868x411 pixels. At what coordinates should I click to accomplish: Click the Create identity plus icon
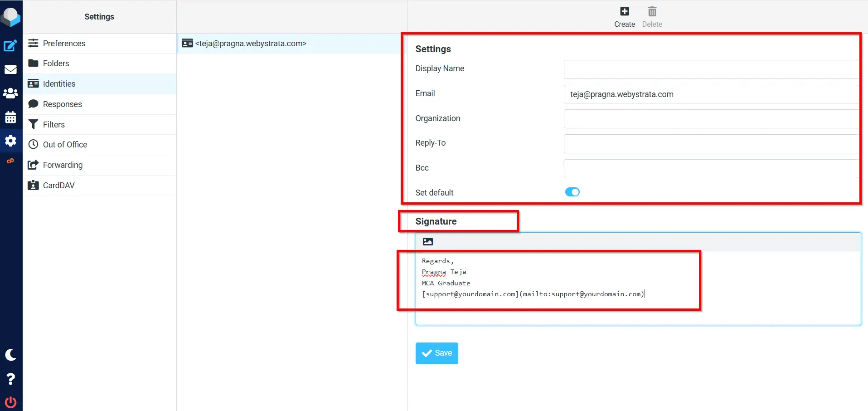tap(624, 11)
